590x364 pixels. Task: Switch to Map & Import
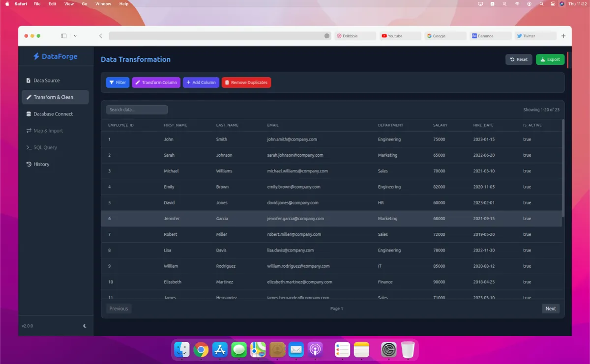tap(50, 130)
